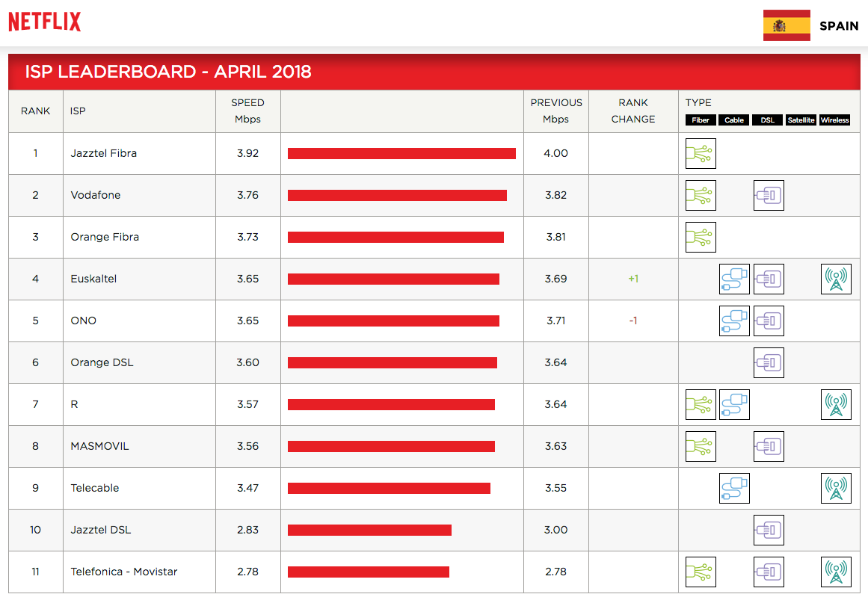The width and height of the screenshot is (868, 600).
Task: Click the SPAIN country label
Action: coord(839,25)
